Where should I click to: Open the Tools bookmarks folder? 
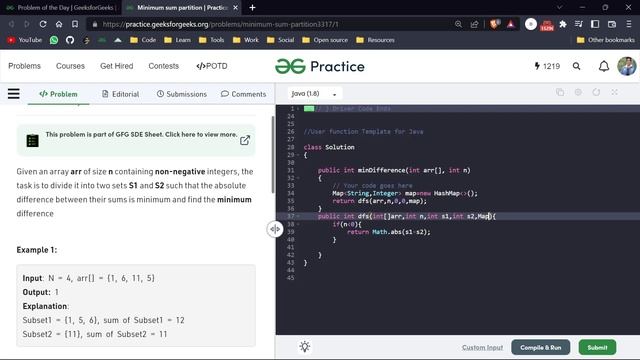coord(211,40)
